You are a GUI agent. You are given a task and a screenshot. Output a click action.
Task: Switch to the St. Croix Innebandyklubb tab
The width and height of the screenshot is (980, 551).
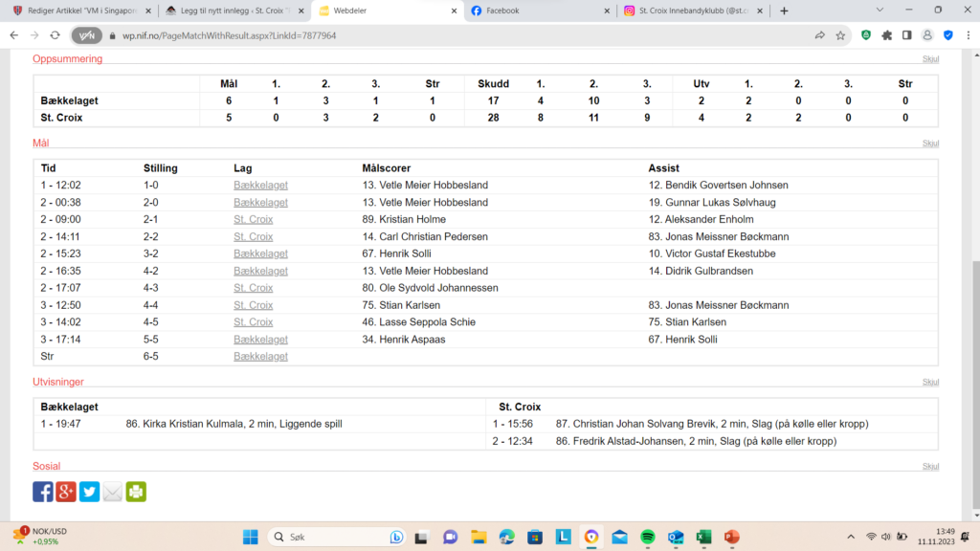tap(693, 11)
